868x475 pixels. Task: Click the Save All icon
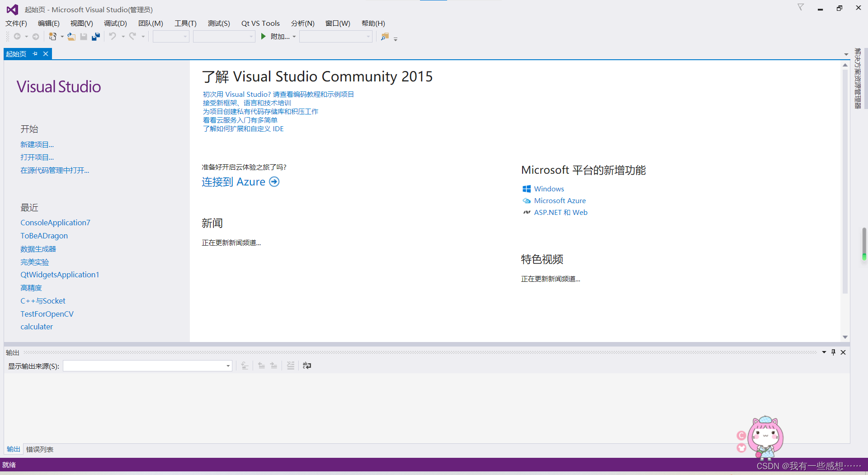(96, 37)
